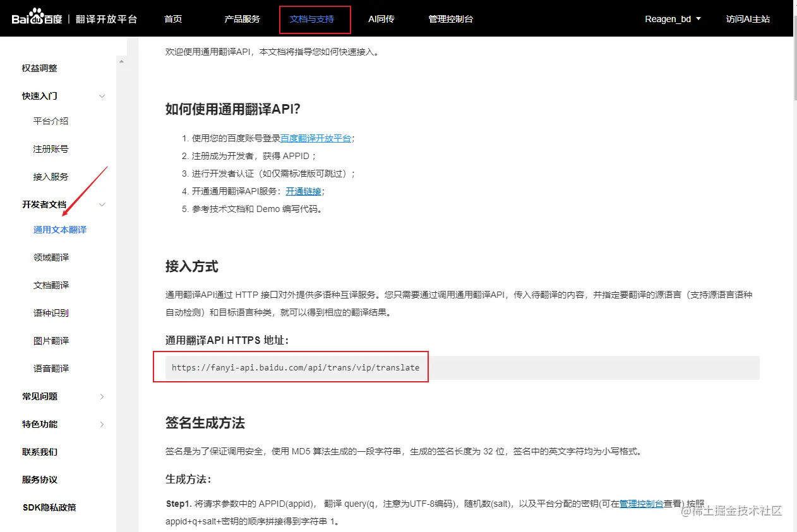The height and width of the screenshot is (532, 797).
Task: Expand the 特色功能 section chevron
Action: [102, 424]
